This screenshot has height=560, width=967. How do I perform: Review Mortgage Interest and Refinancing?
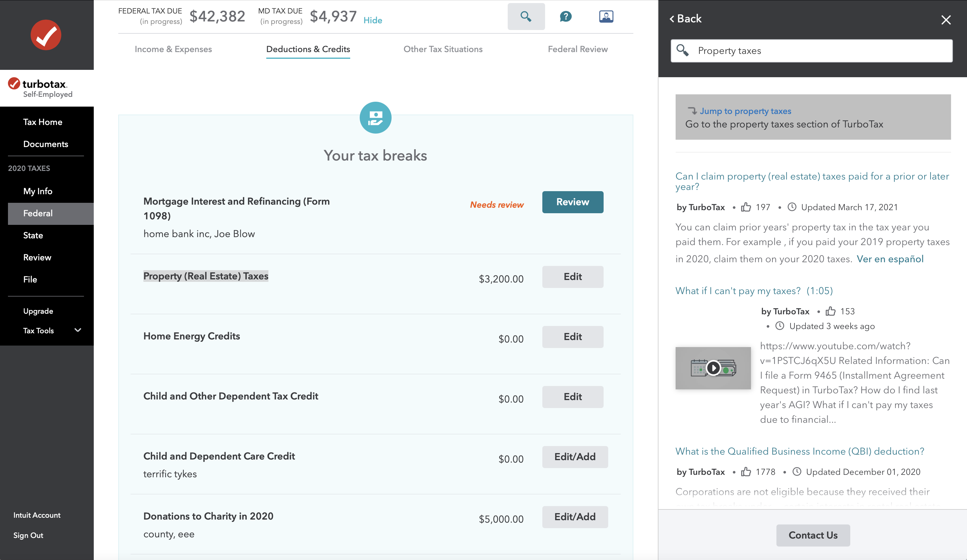coord(573,202)
